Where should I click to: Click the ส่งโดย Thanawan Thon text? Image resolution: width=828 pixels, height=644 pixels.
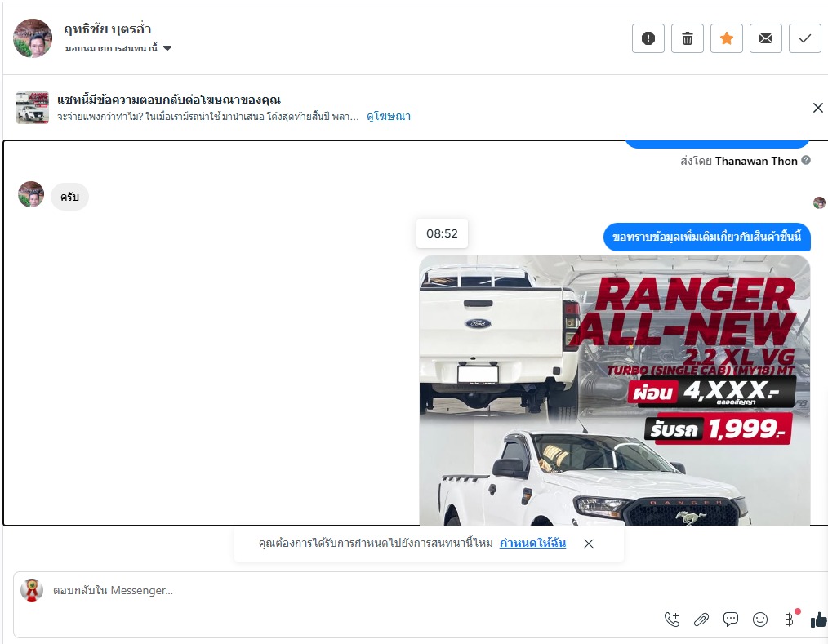739,161
